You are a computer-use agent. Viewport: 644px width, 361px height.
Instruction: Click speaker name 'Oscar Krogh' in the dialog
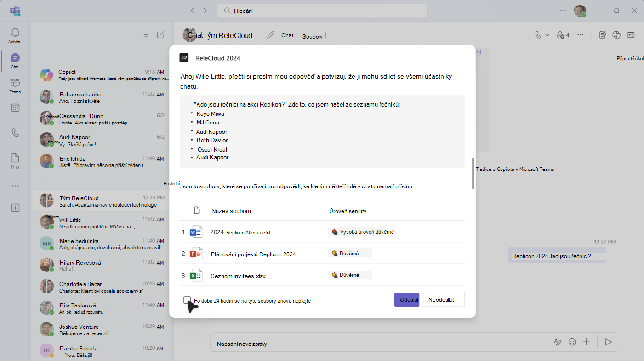213,149
